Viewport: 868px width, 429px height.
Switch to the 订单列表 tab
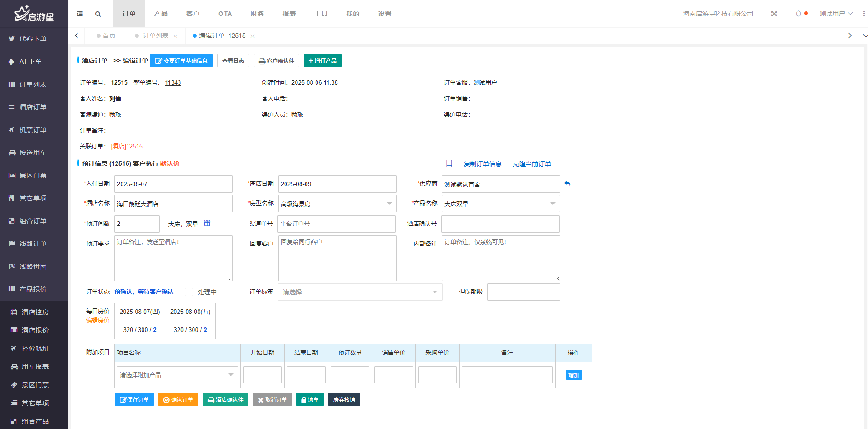[x=155, y=36]
